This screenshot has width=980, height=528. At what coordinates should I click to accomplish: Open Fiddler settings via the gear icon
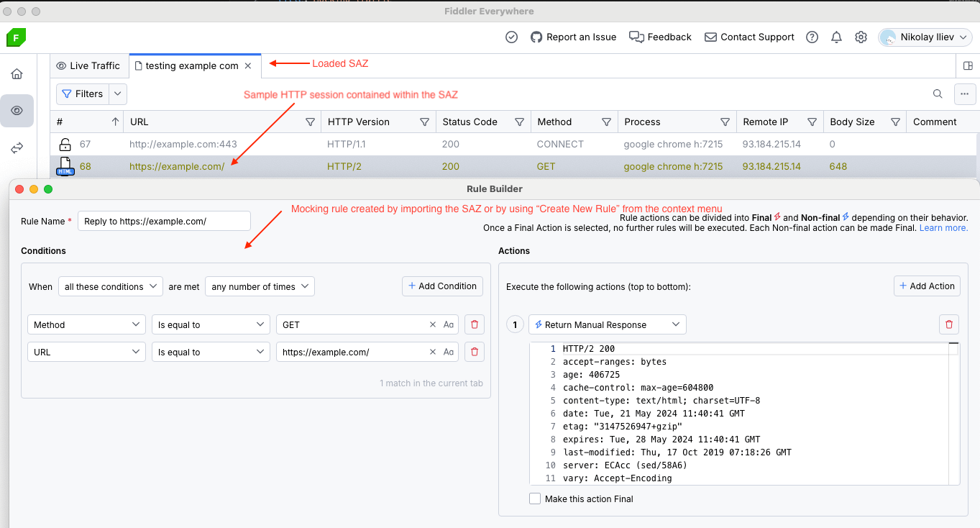[x=861, y=37]
